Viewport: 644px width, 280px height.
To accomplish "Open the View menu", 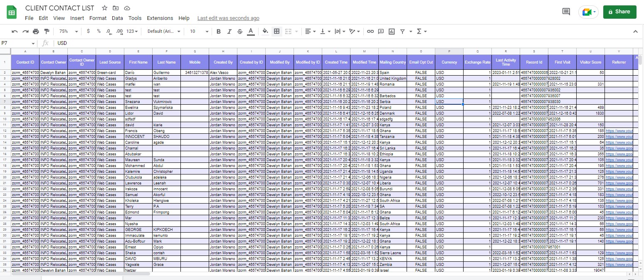I will click(59, 18).
